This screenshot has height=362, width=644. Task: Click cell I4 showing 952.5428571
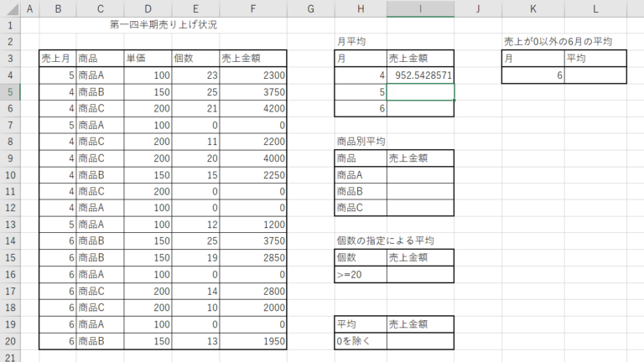(420, 75)
